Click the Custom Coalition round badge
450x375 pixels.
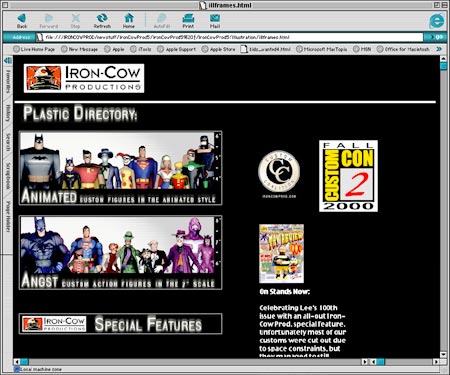coord(279,172)
